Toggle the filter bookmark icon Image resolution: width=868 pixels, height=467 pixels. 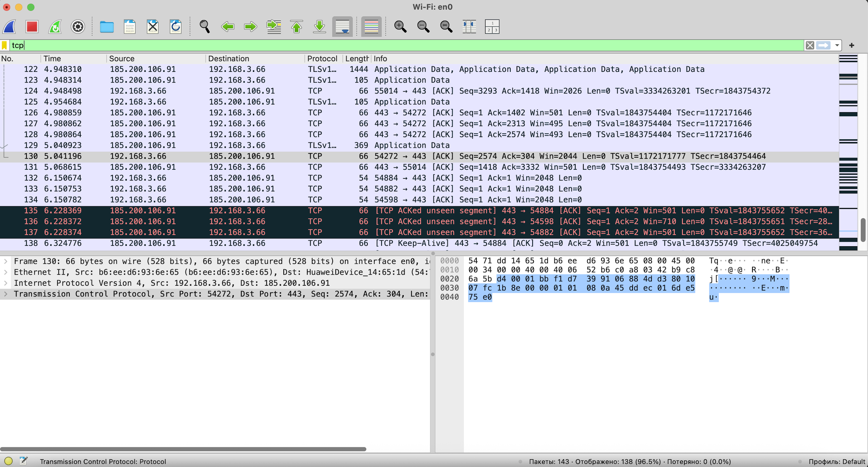coord(5,45)
